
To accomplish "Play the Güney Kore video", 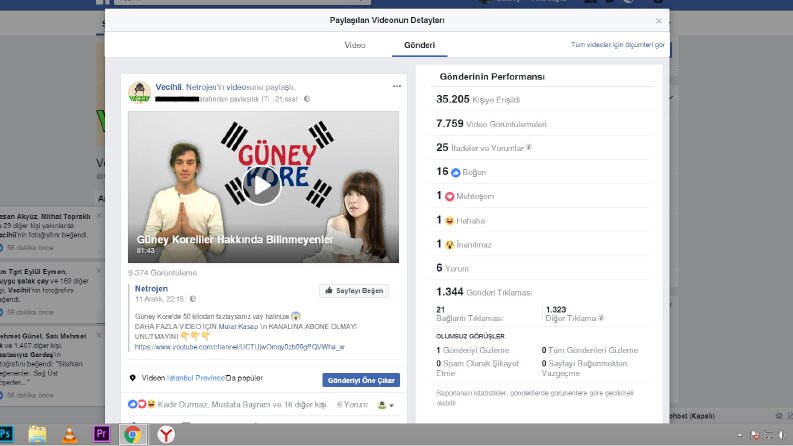I will tap(261, 186).
